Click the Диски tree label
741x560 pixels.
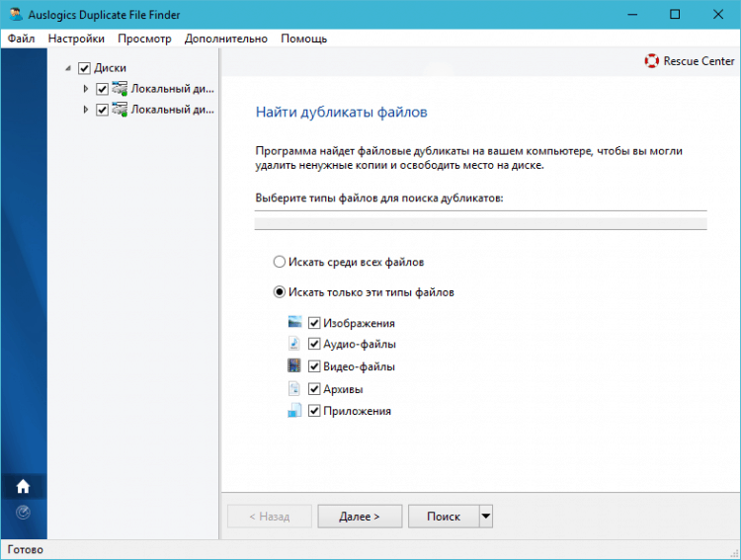pos(110,68)
